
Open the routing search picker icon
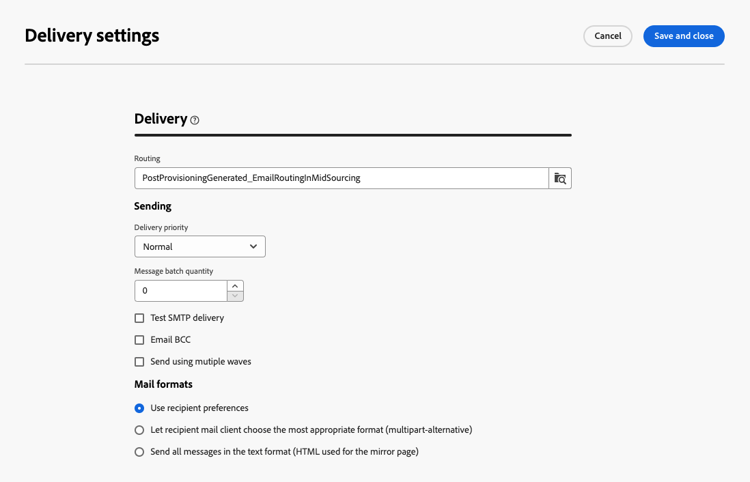560,178
